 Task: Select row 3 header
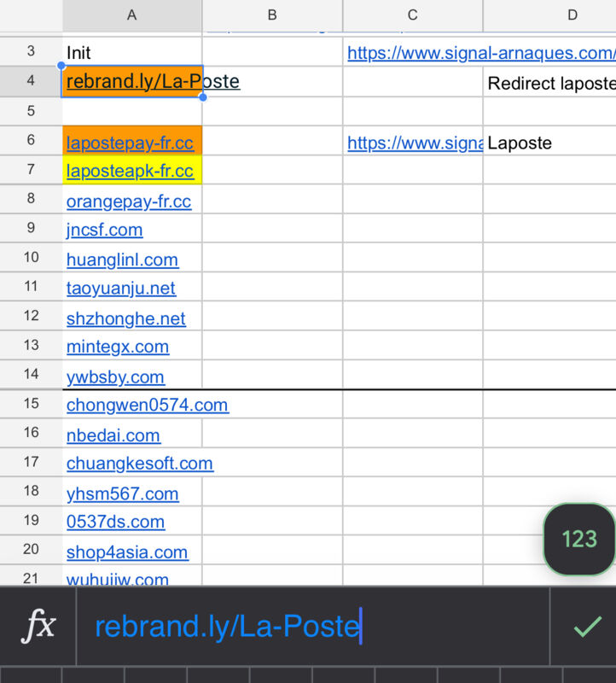(x=31, y=51)
